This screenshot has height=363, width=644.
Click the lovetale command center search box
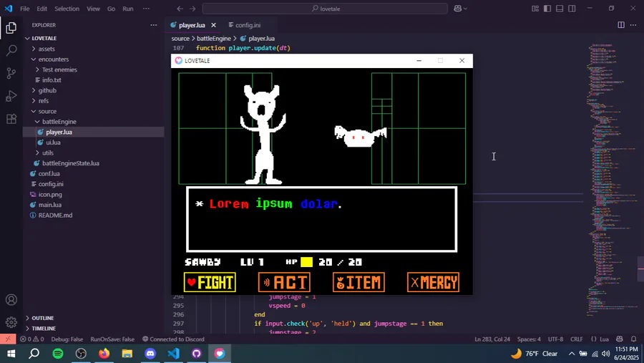tap(325, 9)
